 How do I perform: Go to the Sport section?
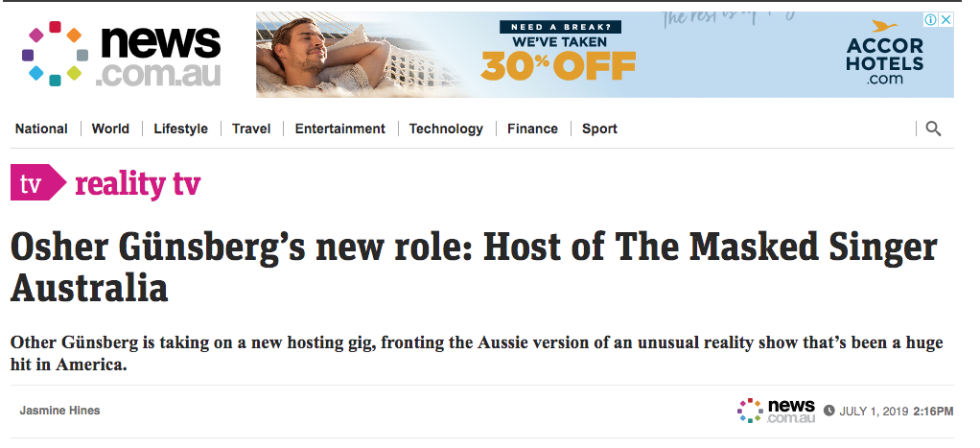[599, 129]
